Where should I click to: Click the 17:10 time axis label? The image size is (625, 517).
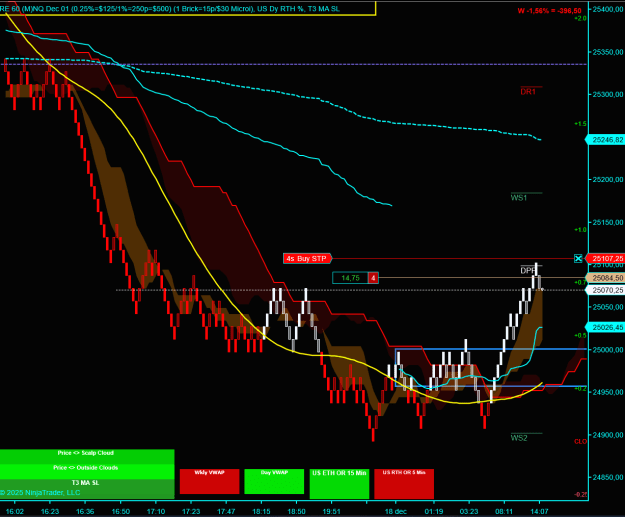tap(156, 511)
